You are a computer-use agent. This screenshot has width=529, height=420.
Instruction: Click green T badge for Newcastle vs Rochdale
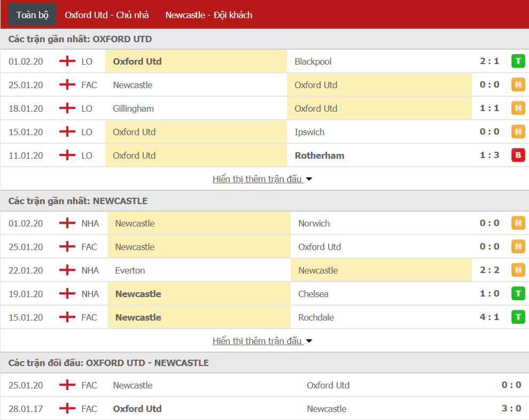[x=518, y=317]
